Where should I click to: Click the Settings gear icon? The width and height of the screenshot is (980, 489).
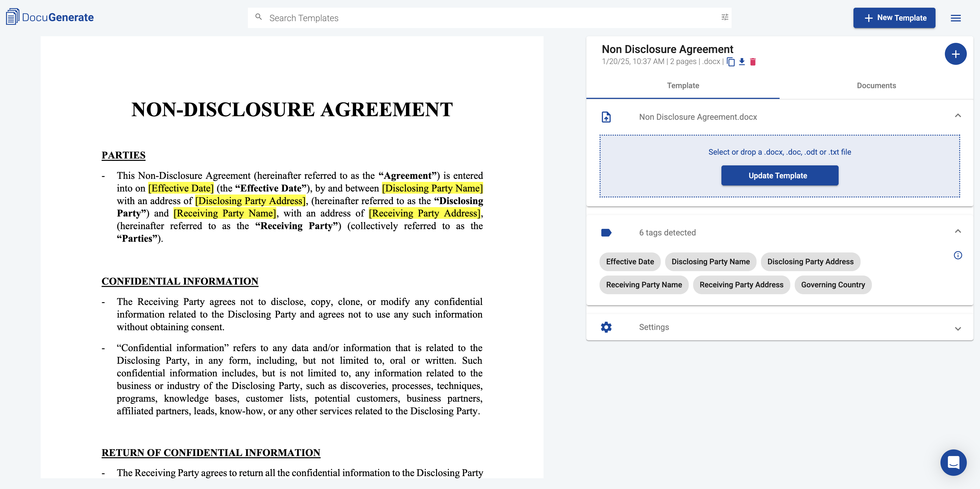[x=606, y=327]
